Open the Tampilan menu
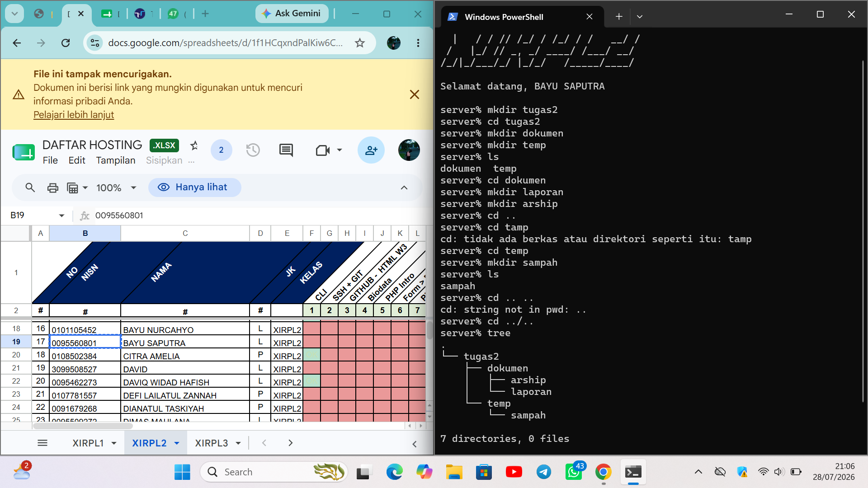Image resolution: width=868 pixels, height=488 pixels. [x=116, y=160]
